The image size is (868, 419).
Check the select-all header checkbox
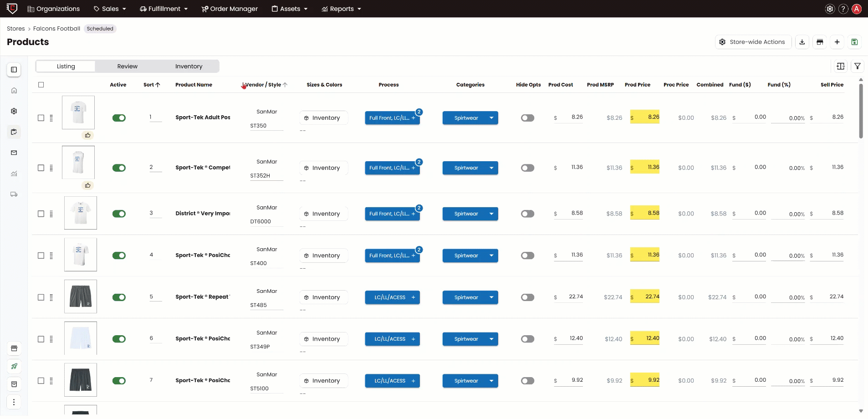point(41,85)
